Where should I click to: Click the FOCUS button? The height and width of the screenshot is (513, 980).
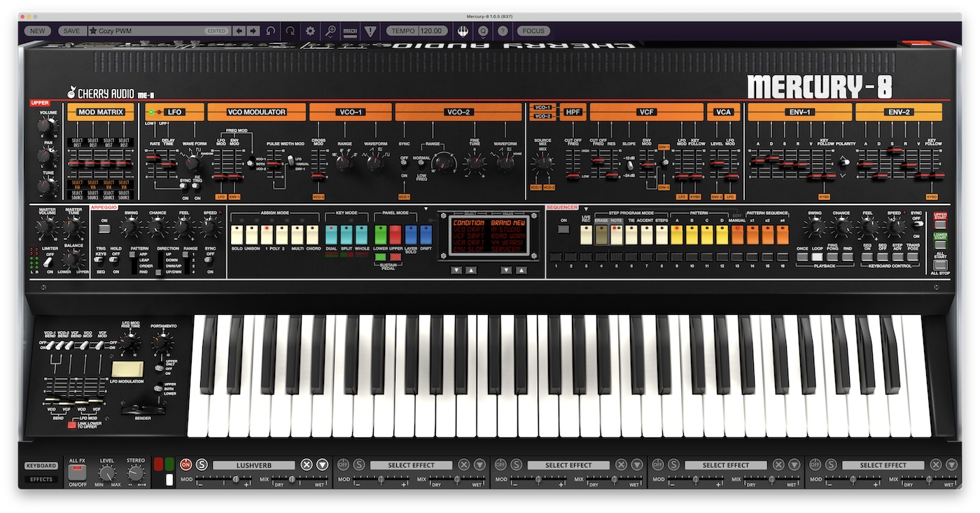pyautogui.click(x=533, y=31)
